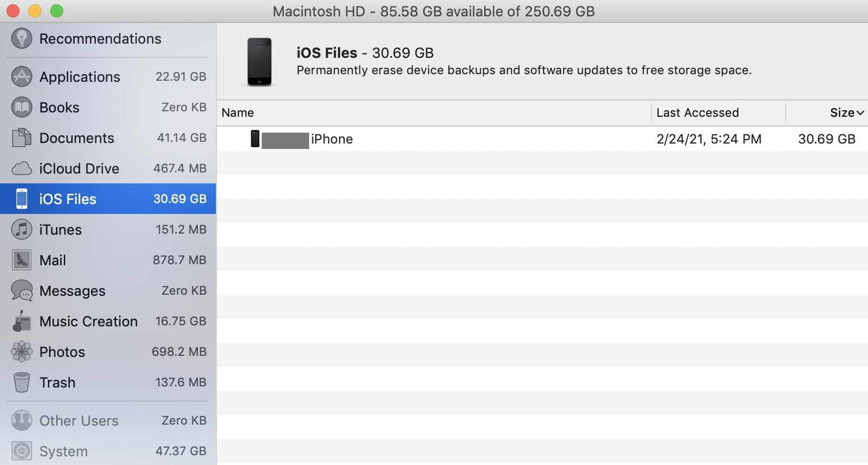The width and height of the screenshot is (868, 465).
Task: Click the iTunes music note icon
Action: (22, 229)
